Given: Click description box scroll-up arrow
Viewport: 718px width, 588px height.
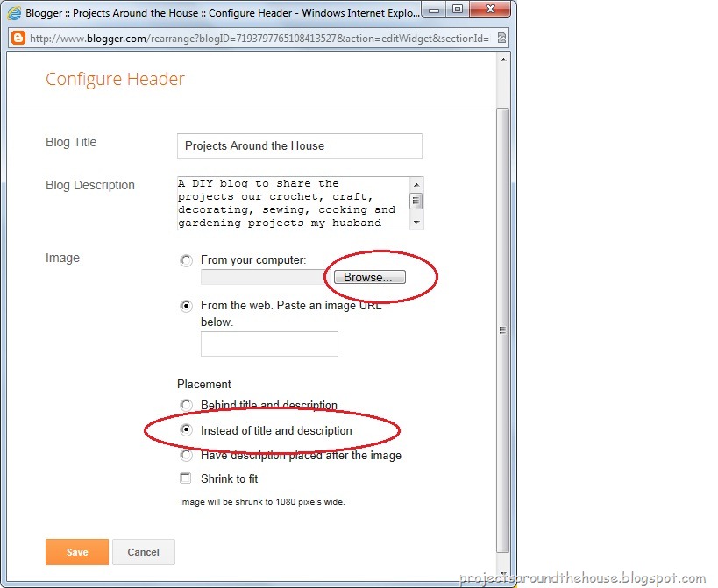Looking at the screenshot, I should tap(416, 184).
